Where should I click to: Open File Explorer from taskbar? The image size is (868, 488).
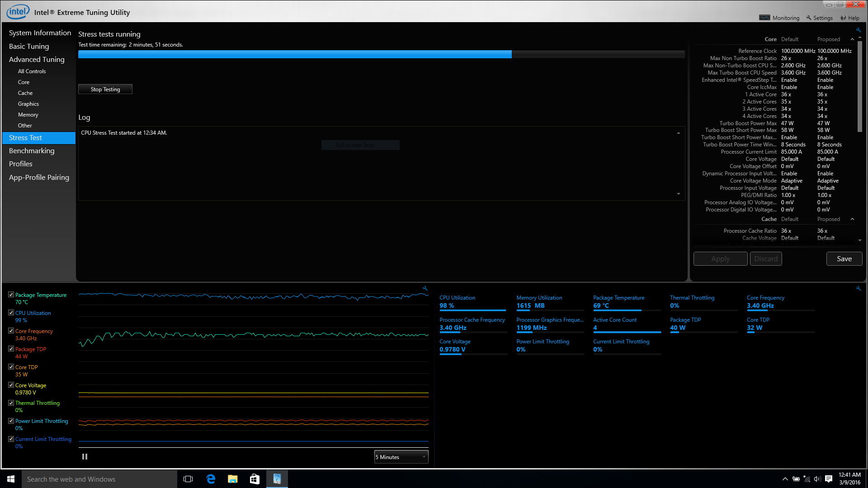tap(232, 479)
